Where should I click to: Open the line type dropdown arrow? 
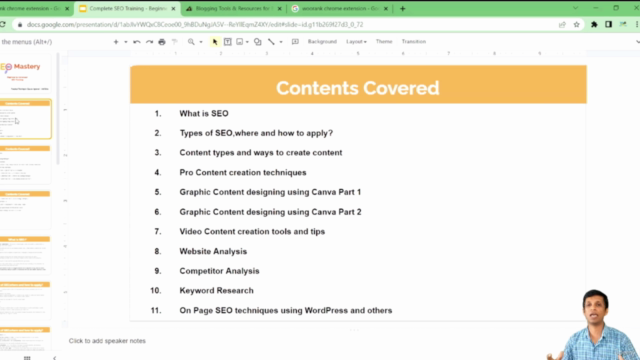[x=281, y=42]
